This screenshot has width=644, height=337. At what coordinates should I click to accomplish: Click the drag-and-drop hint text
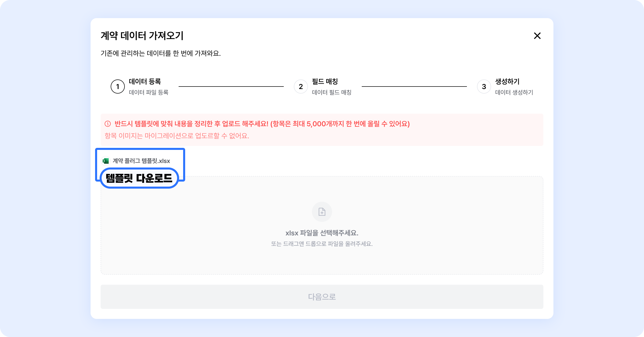(x=322, y=244)
